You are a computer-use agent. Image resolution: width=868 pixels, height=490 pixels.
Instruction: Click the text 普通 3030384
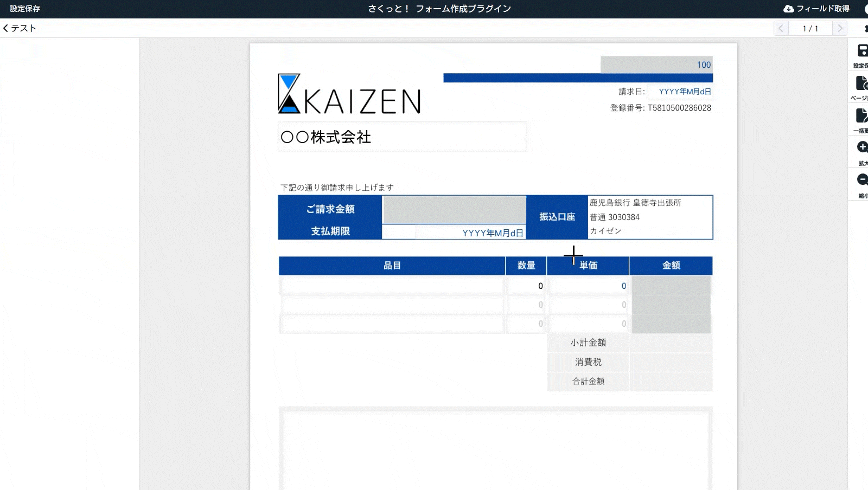[615, 217]
